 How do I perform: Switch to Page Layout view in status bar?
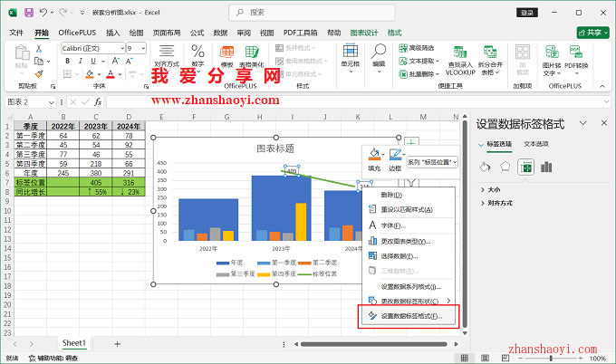[x=485, y=358]
